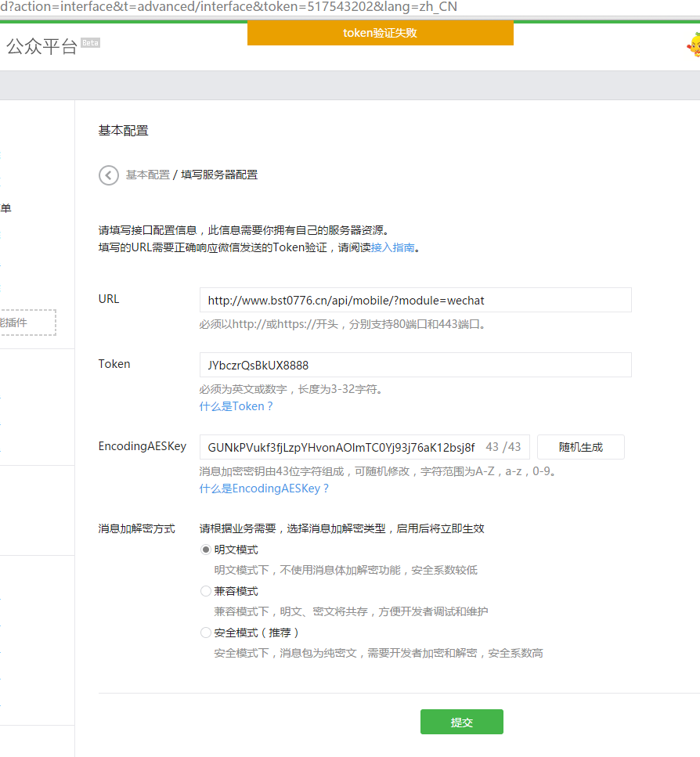Open the 接入指南 link
Viewport: 700px width, 757px height.
[392, 247]
